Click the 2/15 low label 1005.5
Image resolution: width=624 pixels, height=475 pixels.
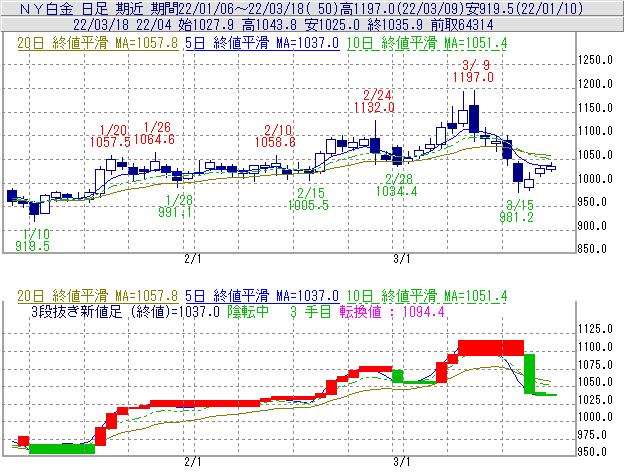[x=308, y=205]
